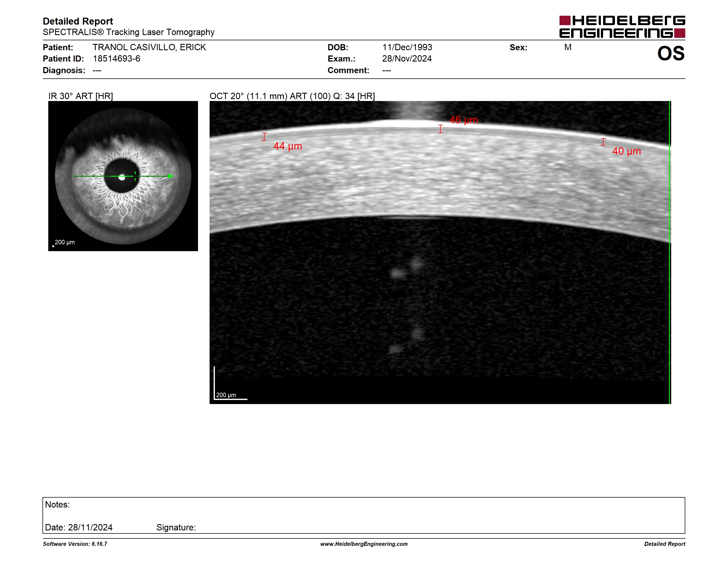Select patient ID 18514693-6
This screenshot has width=728, height=563.
pyautogui.click(x=116, y=59)
